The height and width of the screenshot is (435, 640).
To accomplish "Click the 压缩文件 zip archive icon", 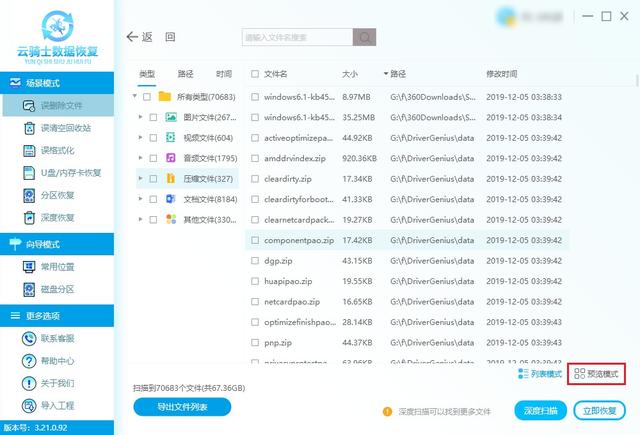I will [171, 178].
